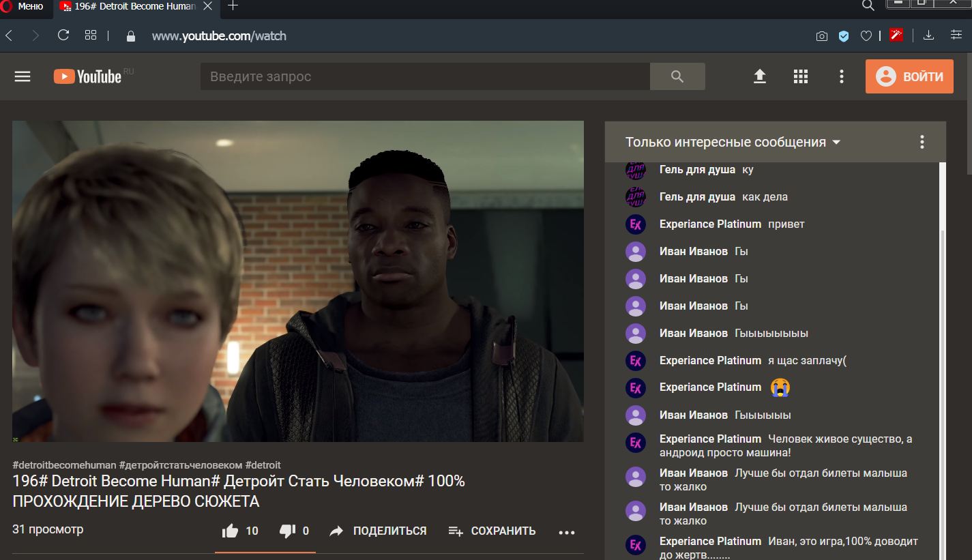
Task: Click the padlock site security icon
Action: click(x=131, y=36)
